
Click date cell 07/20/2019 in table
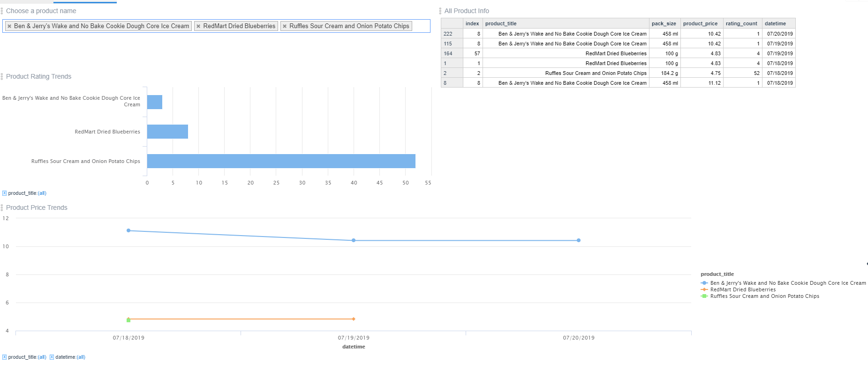[x=778, y=34]
